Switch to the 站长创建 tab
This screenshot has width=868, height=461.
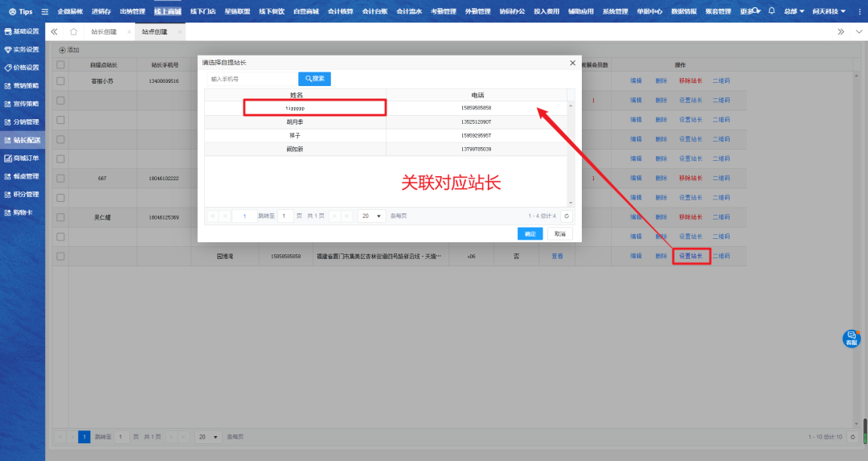(x=104, y=31)
